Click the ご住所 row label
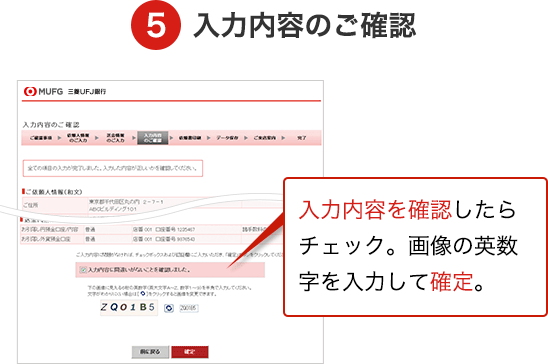Image resolution: width=548 pixels, height=364 pixels. pos(30,205)
